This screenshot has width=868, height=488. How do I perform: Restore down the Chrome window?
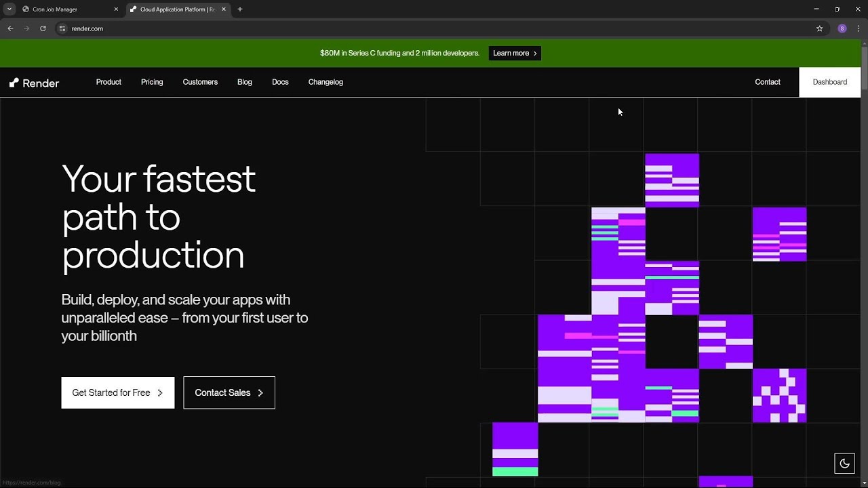[837, 9]
